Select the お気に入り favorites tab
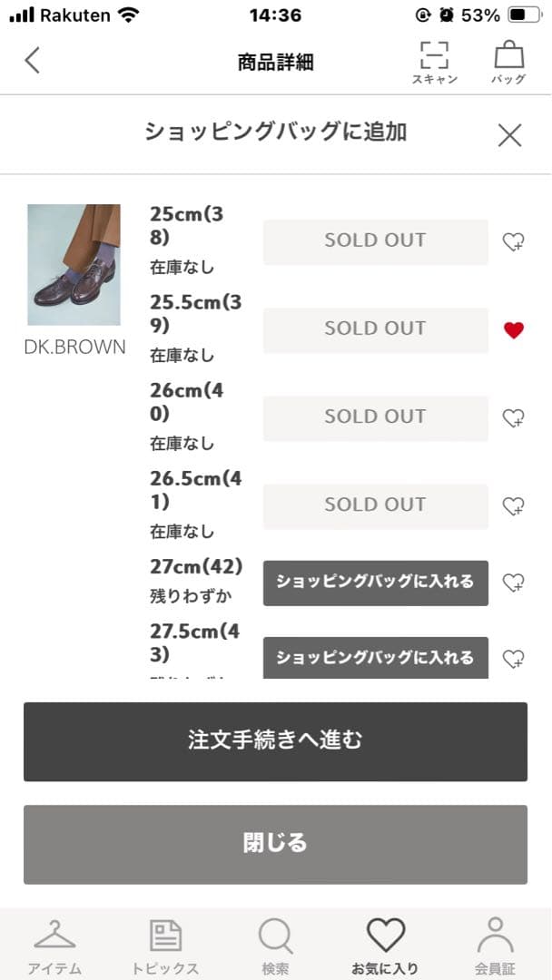 pyautogui.click(x=385, y=944)
